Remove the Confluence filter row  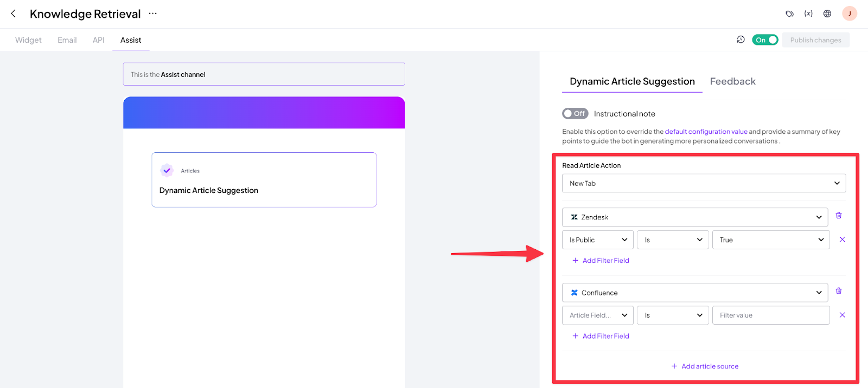[x=843, y=315]
